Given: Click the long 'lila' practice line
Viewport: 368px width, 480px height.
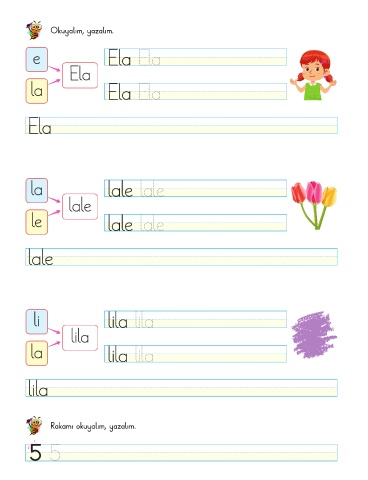Looking at the screenshot, I should click(x=182, y=388).
